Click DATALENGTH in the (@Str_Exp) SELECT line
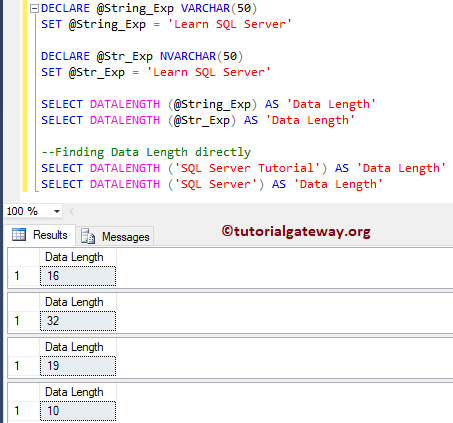The image size is (453, 423). (x=125, y=120)
